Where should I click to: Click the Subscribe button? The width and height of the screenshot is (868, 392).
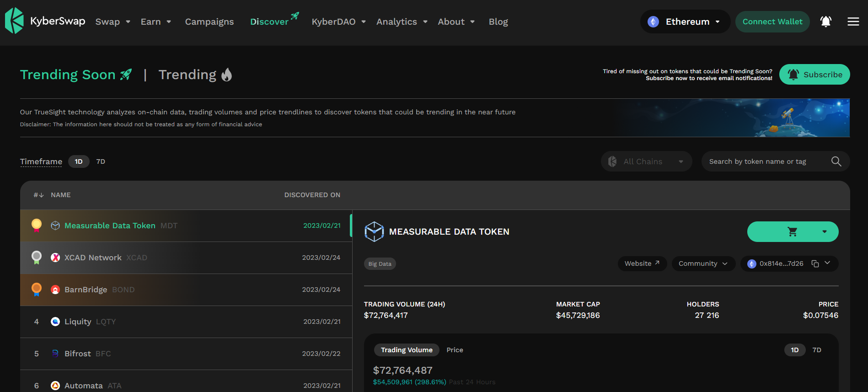click(814, 75)
